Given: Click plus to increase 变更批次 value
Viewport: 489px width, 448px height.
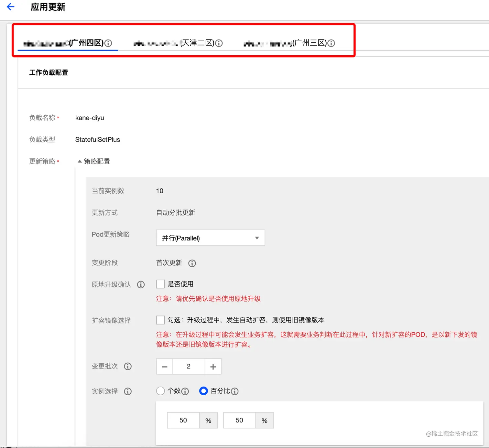Looking at the screenshot, I should pos(213,366).
